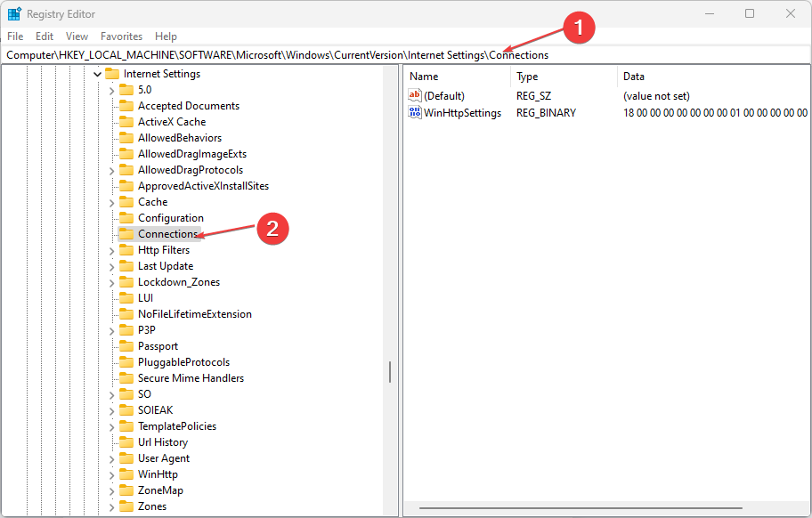
Task: Click the Connections folder icon
Action: coord(126,234)
